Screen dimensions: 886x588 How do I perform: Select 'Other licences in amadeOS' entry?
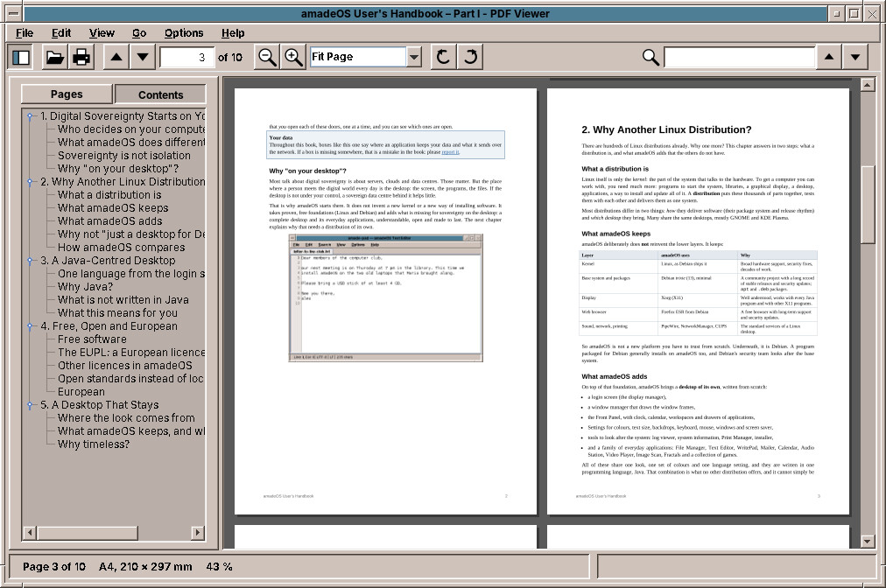click(125, 366)
